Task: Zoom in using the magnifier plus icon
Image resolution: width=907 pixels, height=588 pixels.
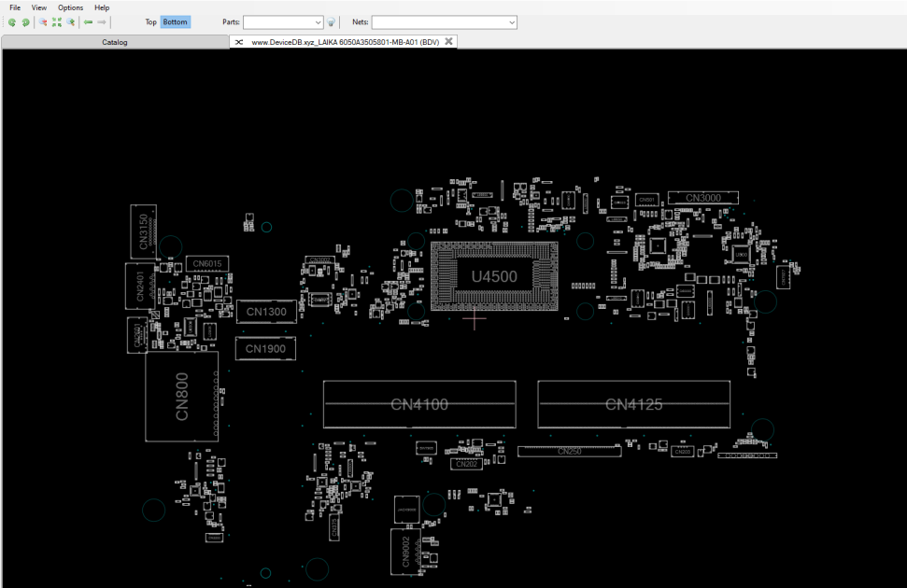Action: [71, 22]
